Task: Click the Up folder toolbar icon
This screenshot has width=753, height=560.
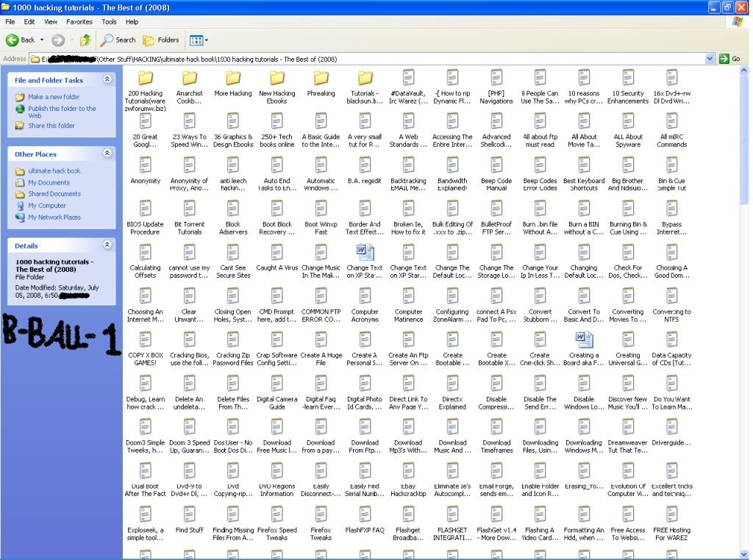Action: (85, 40)
